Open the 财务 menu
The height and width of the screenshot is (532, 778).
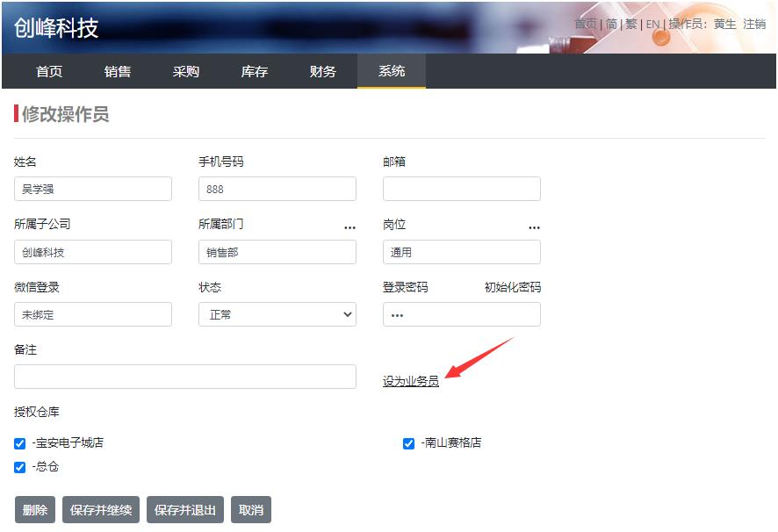[x=323, y=71]
